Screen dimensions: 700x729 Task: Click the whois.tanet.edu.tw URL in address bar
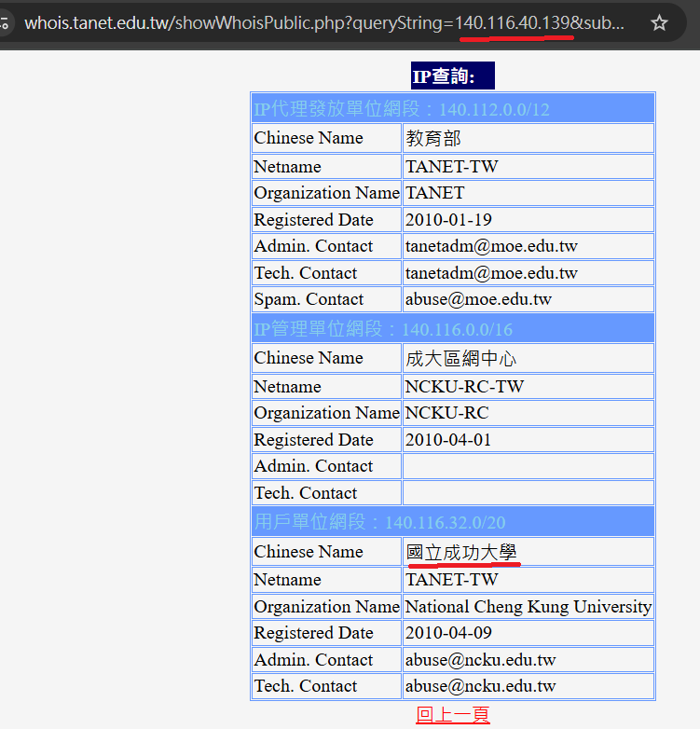tap(324, 22)
